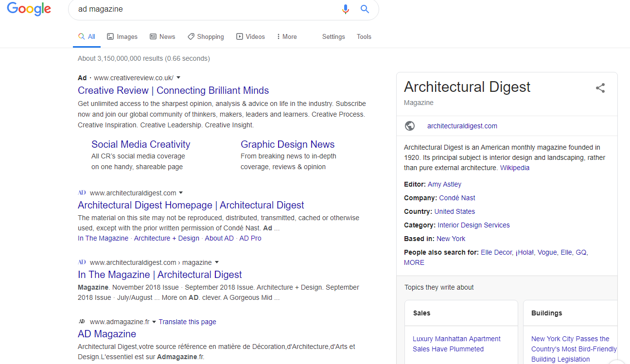The width and height of the screenshot is (630, 364).
Task: Click the Wikipedia link in the panel
Action: [x=515, y=168]
